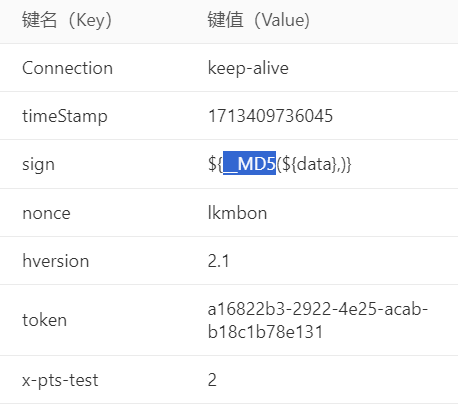Select the sign key cell
The width and height of the screenshot is (458, 413).
(38, 165)
